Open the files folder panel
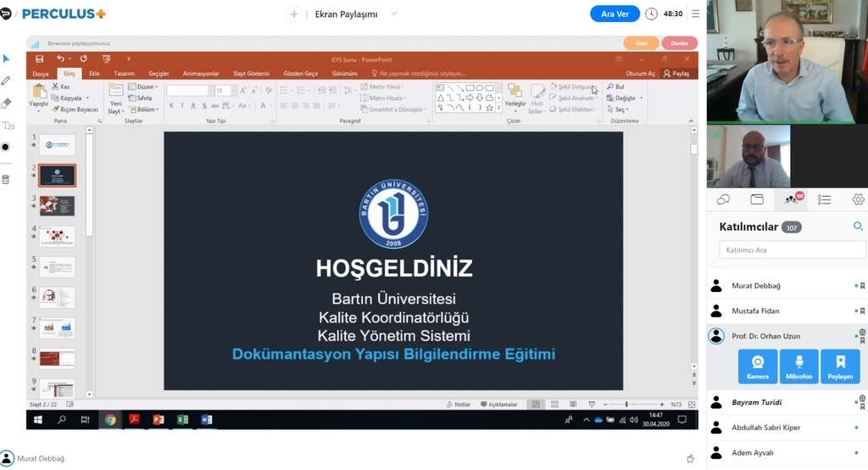The height and width of the screenshot is (470, 868). [x=757, y=199]
